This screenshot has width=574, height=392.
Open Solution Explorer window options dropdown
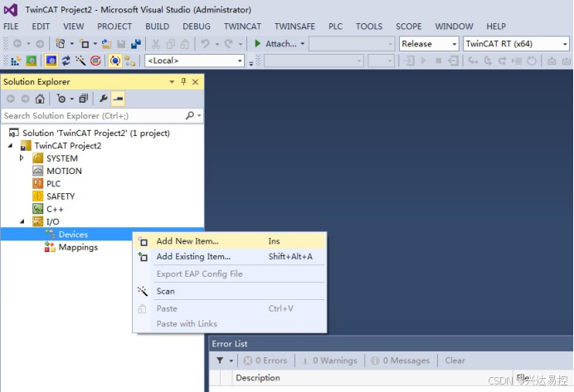click(172, 81)
